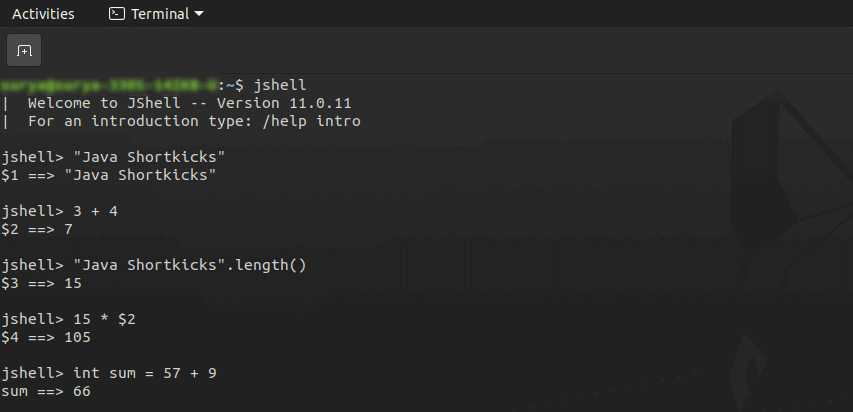Click the empty header bar beside new-tab button
Screen dimensions: 853x412
[446, 51]
